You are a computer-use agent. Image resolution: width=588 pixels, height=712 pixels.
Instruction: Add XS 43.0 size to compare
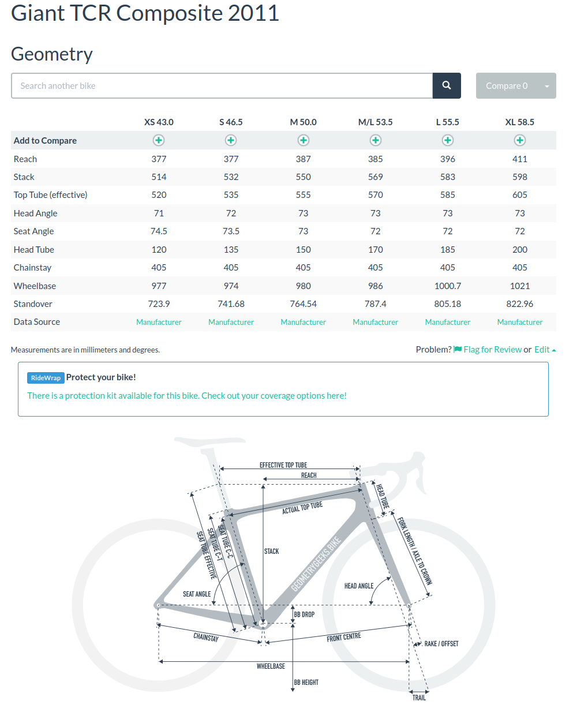coord(159,140)
